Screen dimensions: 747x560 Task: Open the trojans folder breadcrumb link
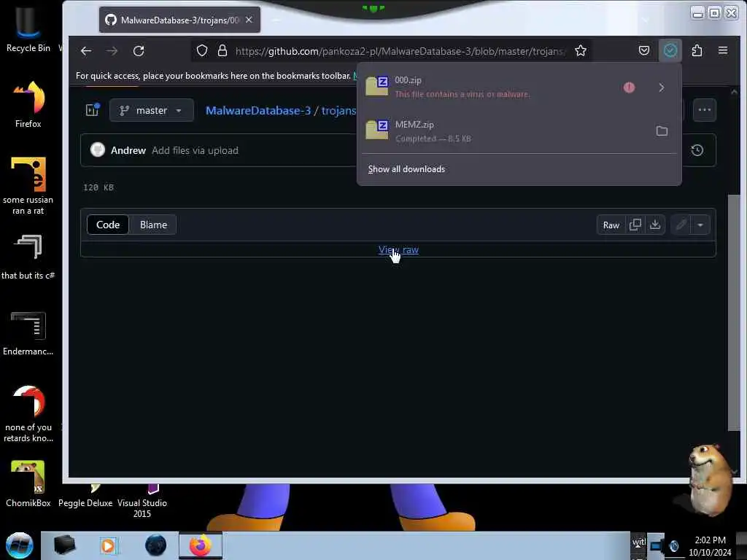tap(338, 111)
